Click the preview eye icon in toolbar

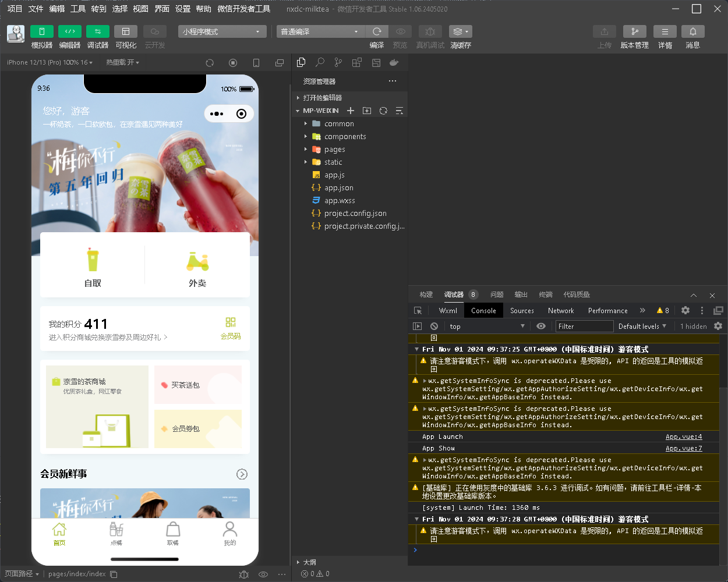[400, 31]
